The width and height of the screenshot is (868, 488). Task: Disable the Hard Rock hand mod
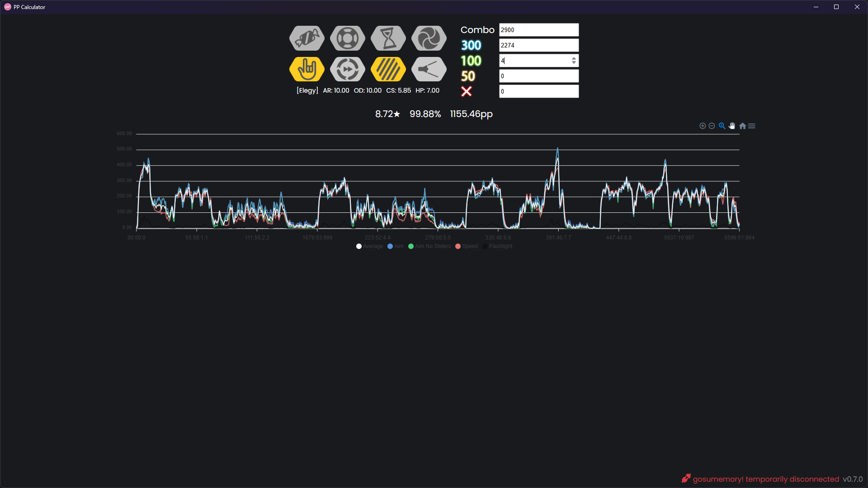(x=307, y=69)
